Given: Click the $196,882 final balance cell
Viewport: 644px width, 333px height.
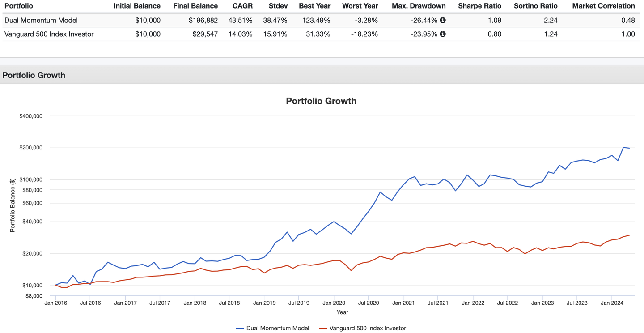Looking at the screenshot, I should pos(203,20).
